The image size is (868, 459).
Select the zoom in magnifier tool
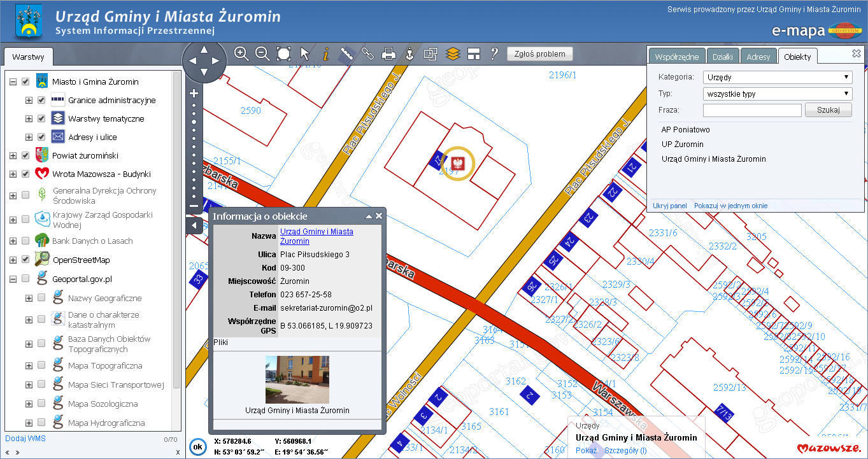coord(241,53)
